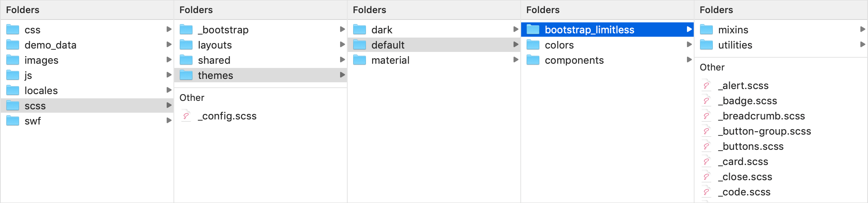Viewport: 868px width, 203px height.
Task: Select the _code.scss file
Action: point(781,192)
